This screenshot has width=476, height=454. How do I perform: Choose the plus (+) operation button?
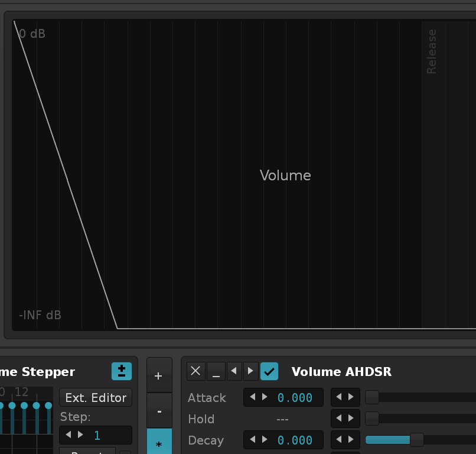[159, 375]
